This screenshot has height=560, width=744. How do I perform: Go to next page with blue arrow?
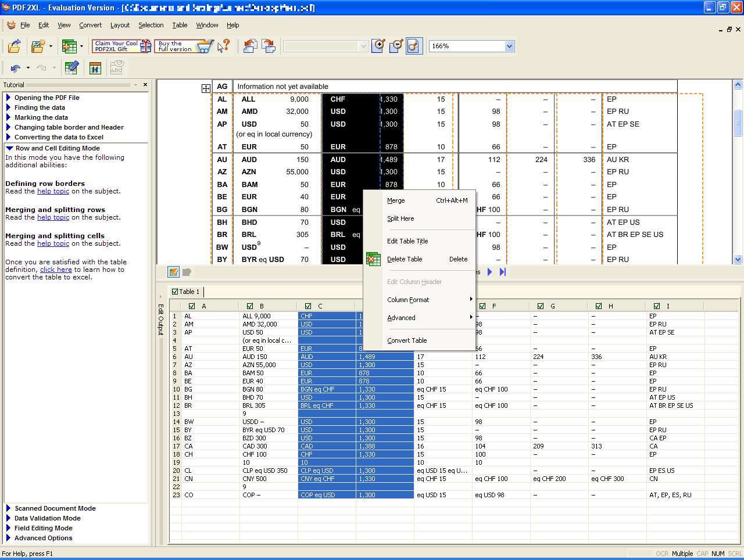[x=489, y=272]
